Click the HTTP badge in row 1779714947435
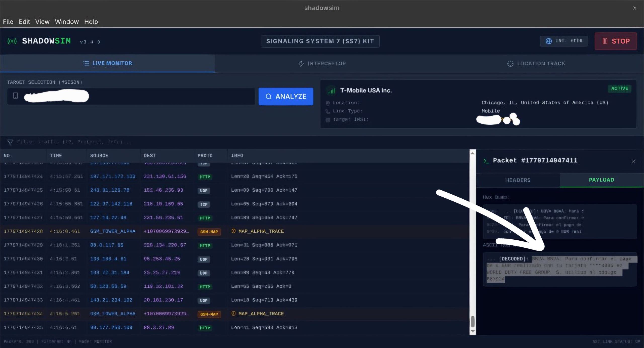Screen dimensions: 644x348 205,328
